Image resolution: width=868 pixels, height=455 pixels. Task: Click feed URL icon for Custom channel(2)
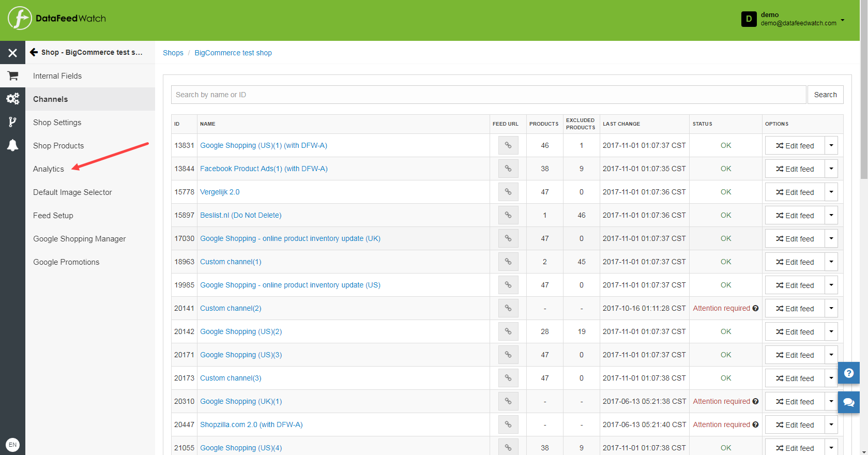coord(508,308)
